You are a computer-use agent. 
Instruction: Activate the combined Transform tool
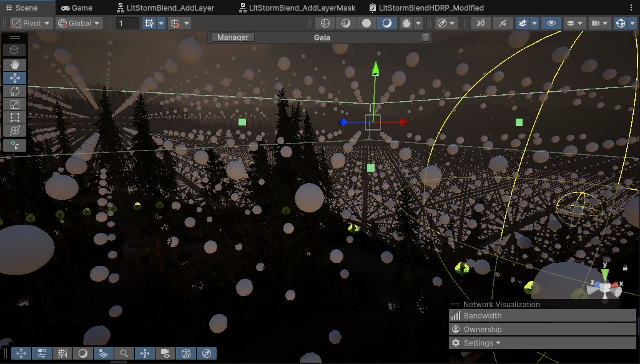pos(15,130)
